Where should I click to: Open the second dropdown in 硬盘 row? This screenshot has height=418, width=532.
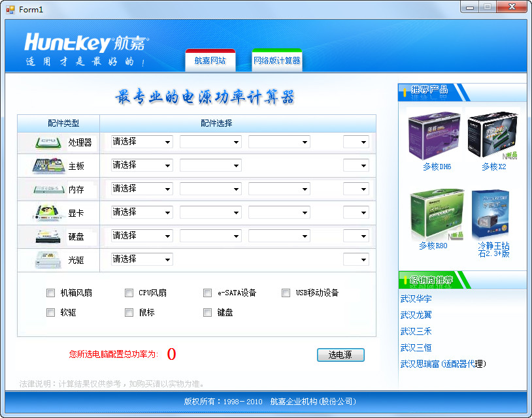click(210, 236)
